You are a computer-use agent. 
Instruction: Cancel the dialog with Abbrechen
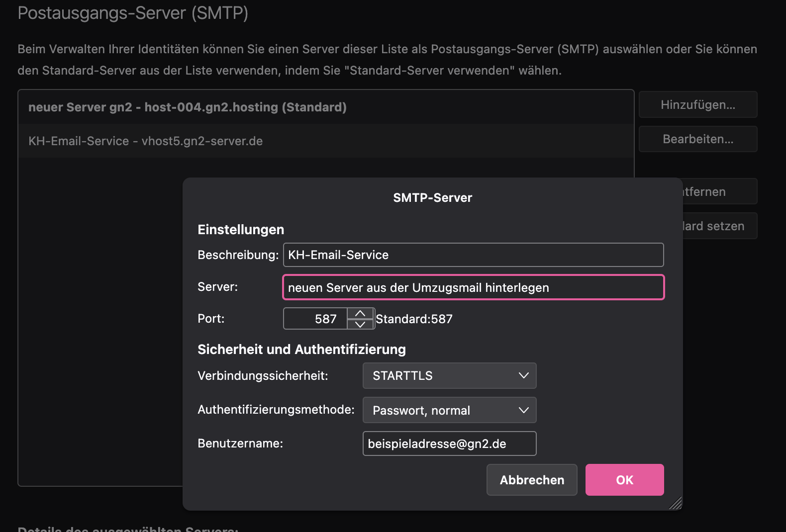(x=532, y=480)
